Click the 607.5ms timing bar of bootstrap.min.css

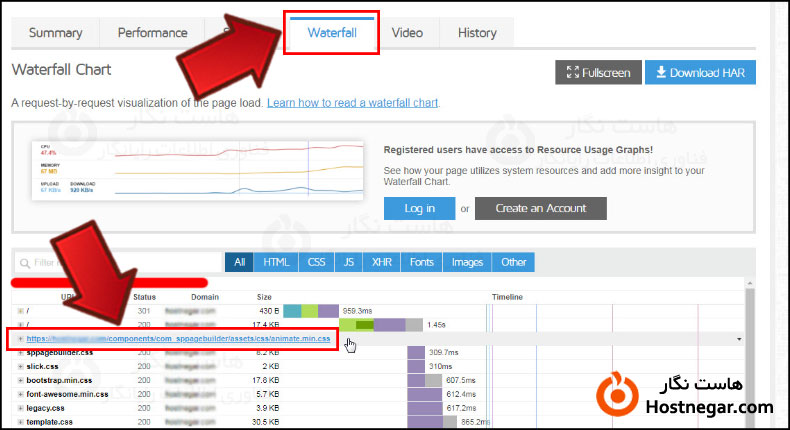(425, 381)
